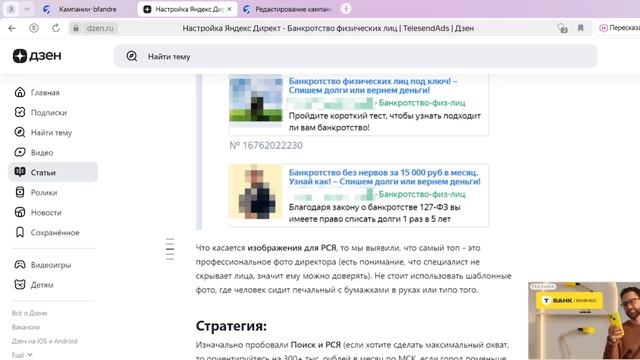Viewport: 640px width, 360px height.
Task: Click the Ролики icon
Action: [x=20, y=192]
